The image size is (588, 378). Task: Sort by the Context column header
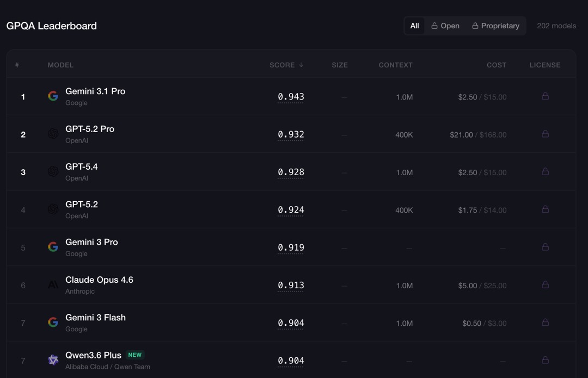click(x=395, y=65)
